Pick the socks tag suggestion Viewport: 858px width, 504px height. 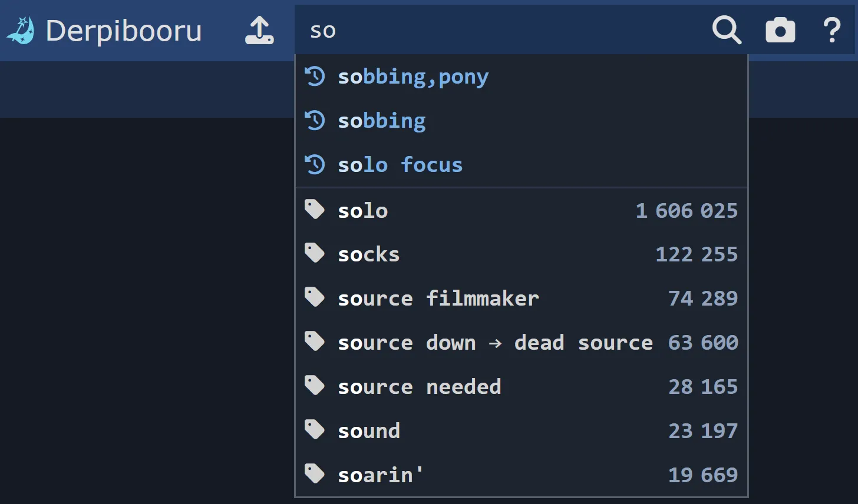[x=368, y=254]
